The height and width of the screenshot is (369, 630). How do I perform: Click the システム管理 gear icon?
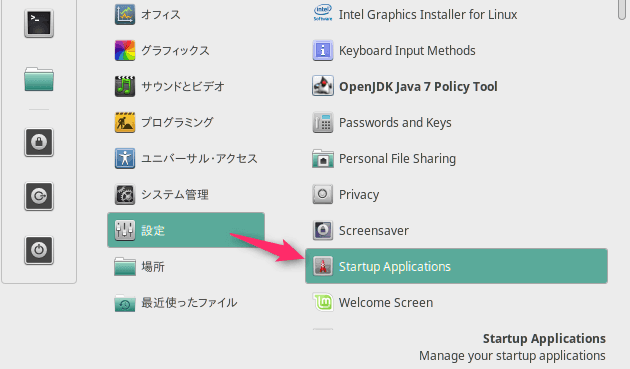[x=125, y=194]
